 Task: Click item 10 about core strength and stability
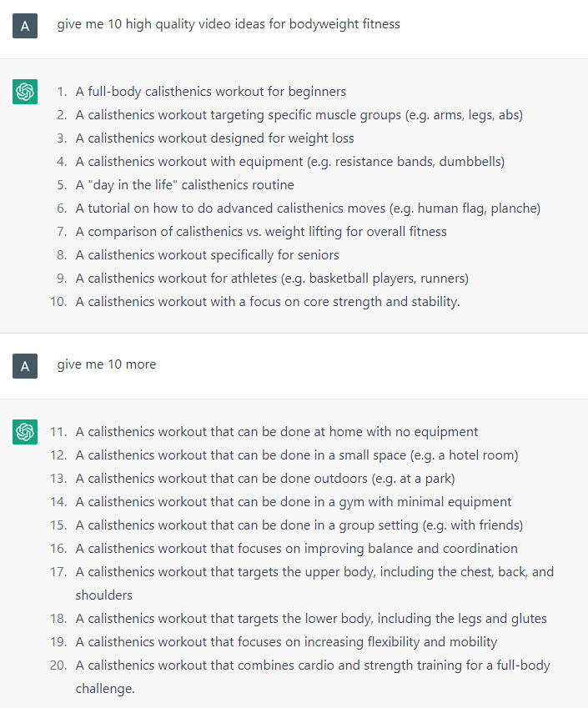[x=268, y=302]
